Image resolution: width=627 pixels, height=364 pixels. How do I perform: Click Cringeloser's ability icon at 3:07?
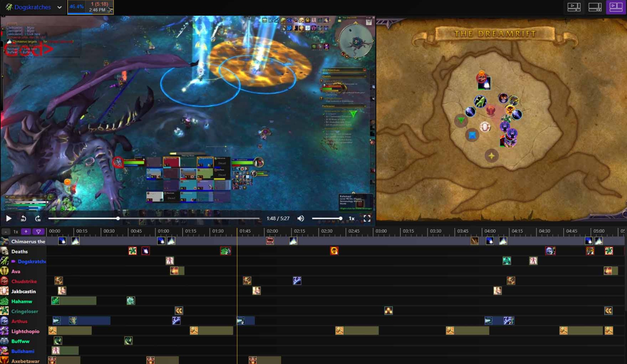click(388, 311)
